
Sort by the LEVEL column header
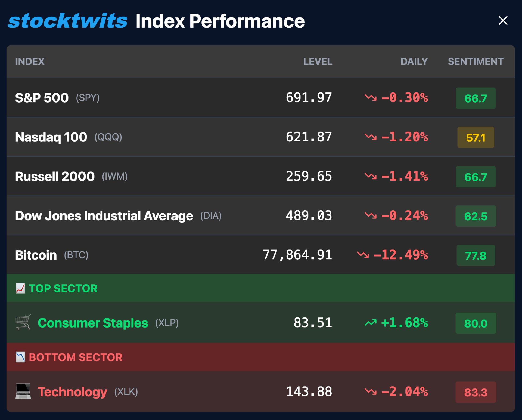pyautogui.click(x=318, y=62)
